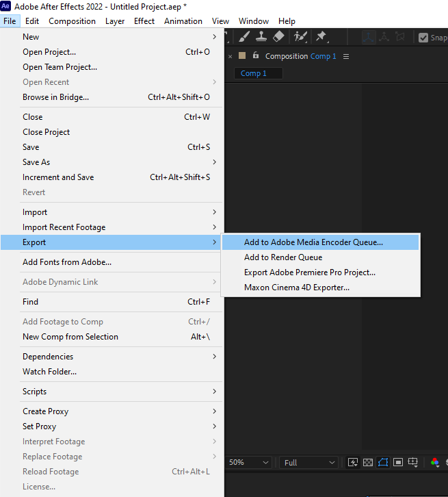Viewport: 448px width, 497px height.
Task: Select the Puppet Pin tool
Action: tap(321, 37)
